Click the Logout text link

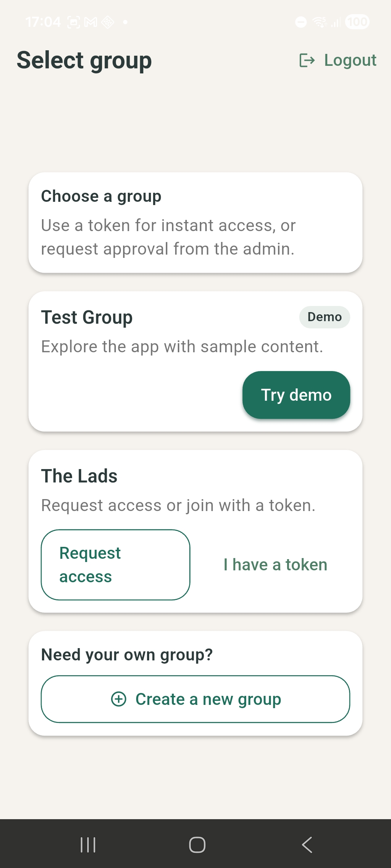coord(350,60)
